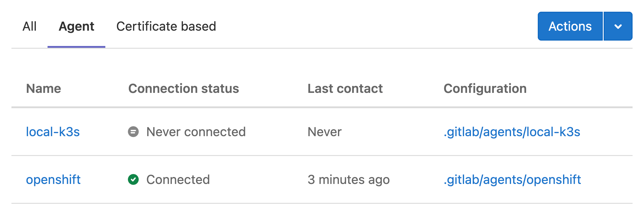Open the local-k3s agent link
644x217 pixels.
(x=53, y=132)
